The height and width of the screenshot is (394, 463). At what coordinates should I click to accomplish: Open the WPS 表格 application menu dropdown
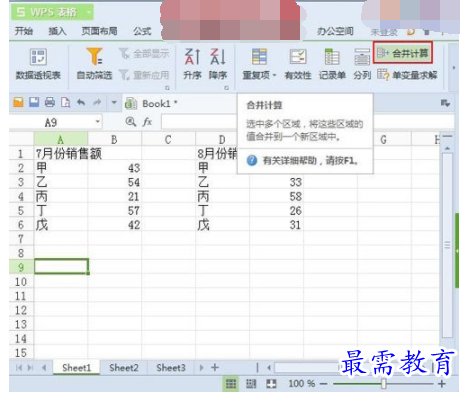point(89,12)
